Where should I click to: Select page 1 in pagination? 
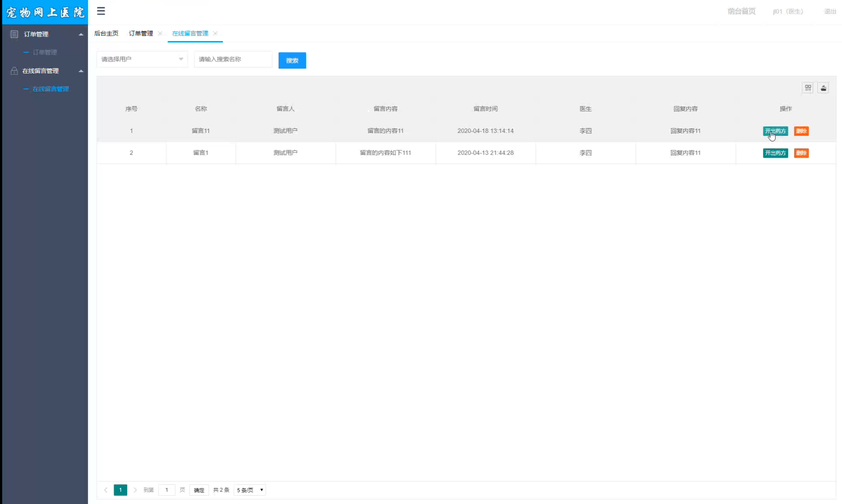(120, 490)
